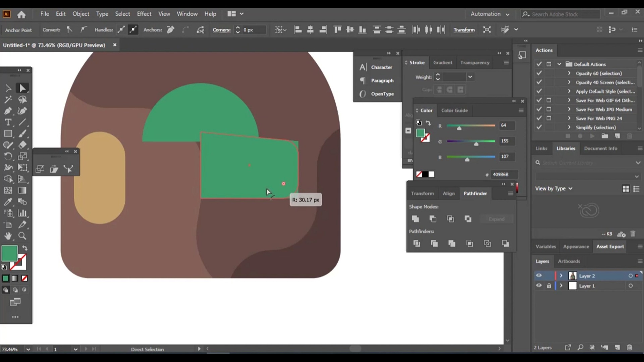Toggle visibility of Layer 1
The height and width of the screenshot is (362, 644).
[539, 286]
